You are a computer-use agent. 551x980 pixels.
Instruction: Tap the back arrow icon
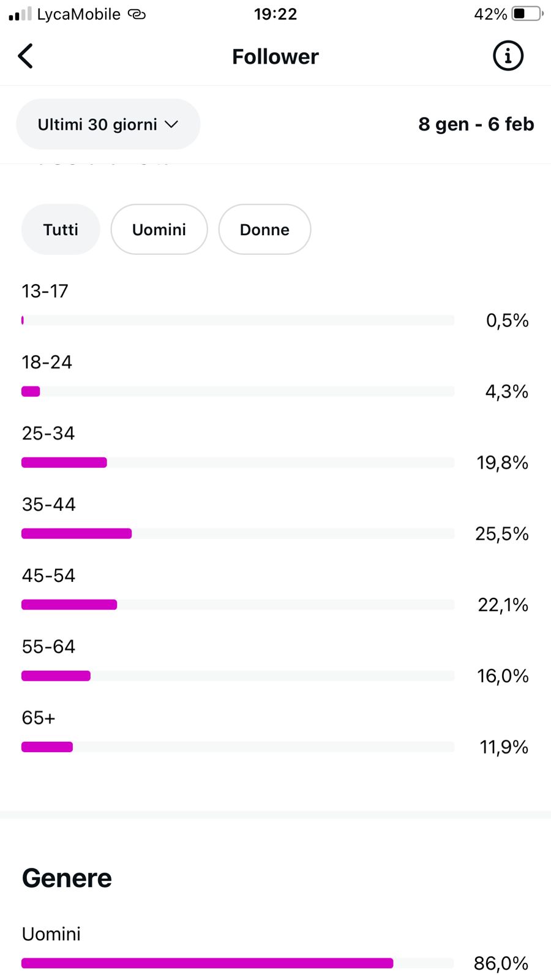pyautogui.click(x=25, y=56)
